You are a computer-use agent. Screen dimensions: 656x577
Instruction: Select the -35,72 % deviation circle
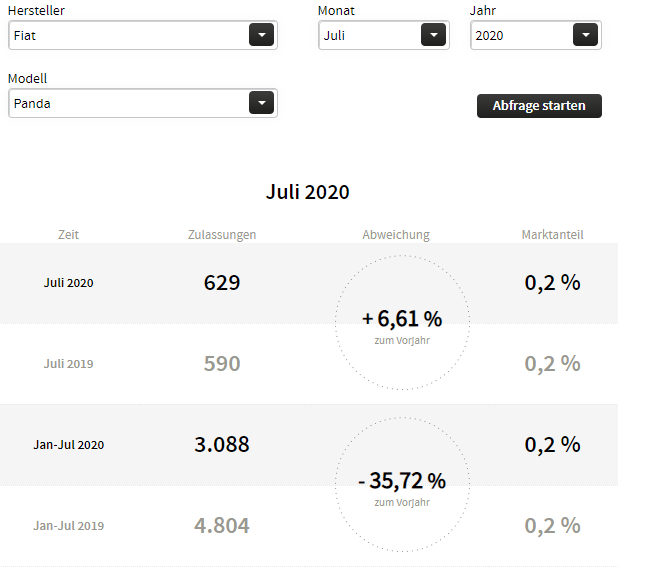[402, 483]
